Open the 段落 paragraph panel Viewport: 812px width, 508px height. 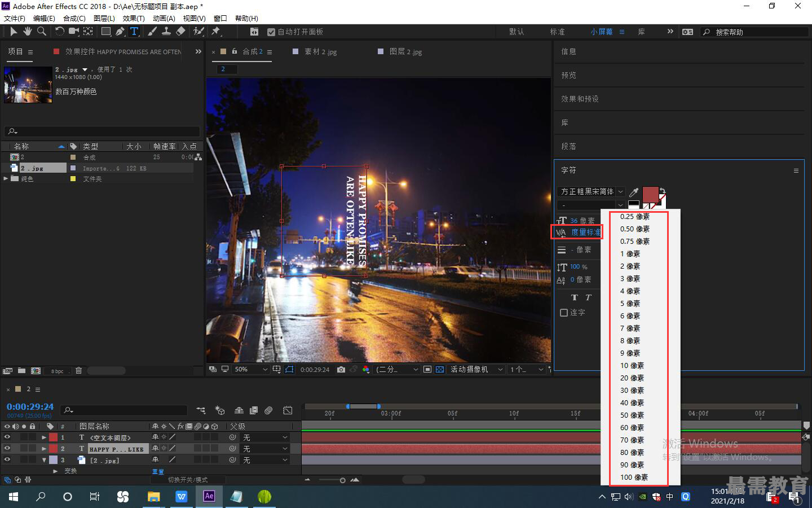click(568, 146)
